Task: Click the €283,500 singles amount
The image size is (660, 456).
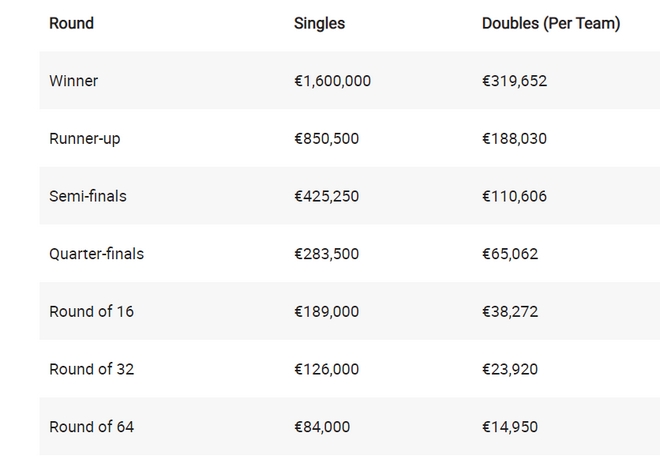Action: pyautogui.click(x=326, y=254)
